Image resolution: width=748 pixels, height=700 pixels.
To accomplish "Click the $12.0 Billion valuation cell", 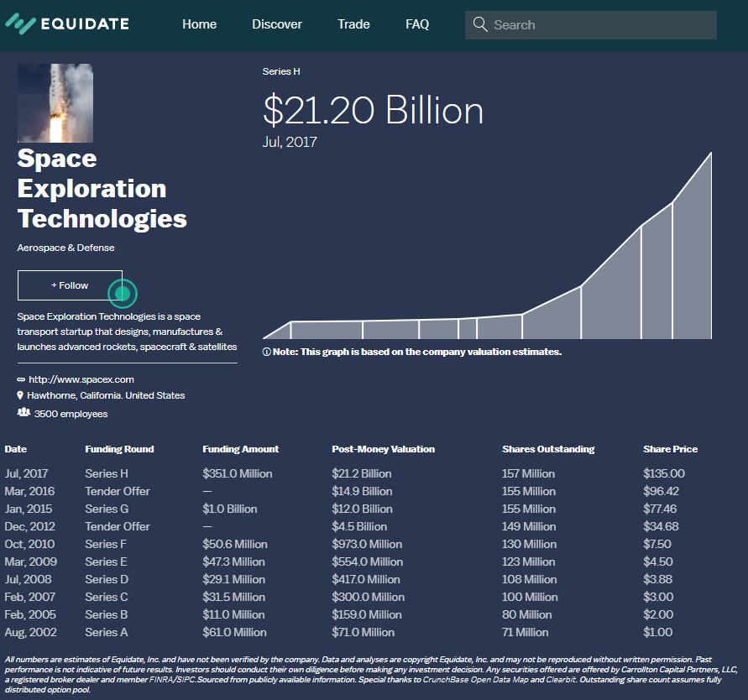I will click(362, 509).
